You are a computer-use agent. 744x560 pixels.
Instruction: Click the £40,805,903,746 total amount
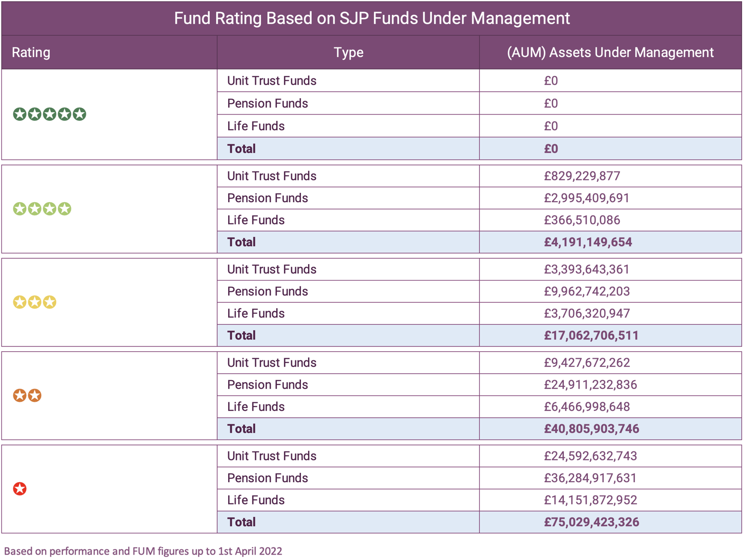coord(591,429)
